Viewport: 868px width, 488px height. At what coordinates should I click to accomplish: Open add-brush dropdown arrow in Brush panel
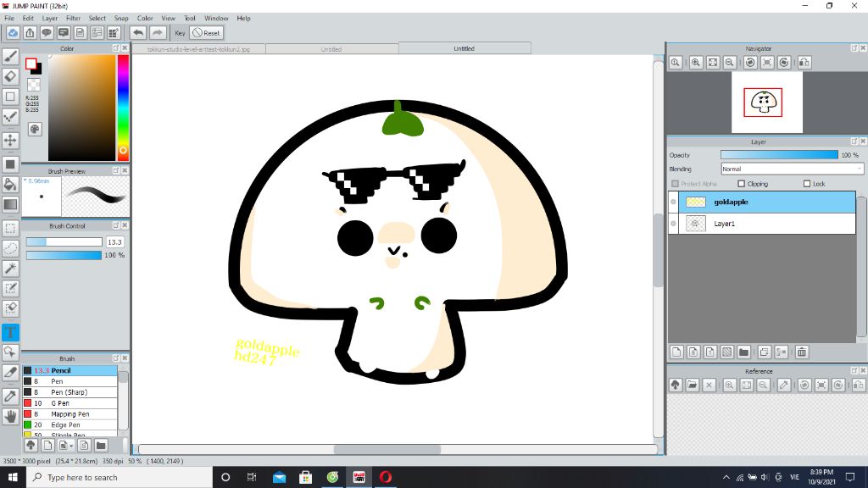pyautogui.click(x=71, y=446)
